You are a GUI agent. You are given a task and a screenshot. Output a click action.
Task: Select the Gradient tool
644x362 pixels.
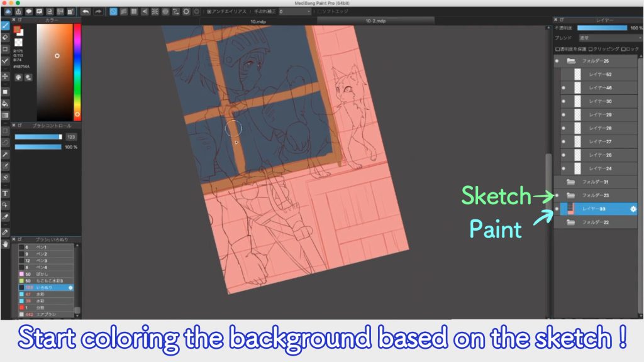[x=5, y=116]
